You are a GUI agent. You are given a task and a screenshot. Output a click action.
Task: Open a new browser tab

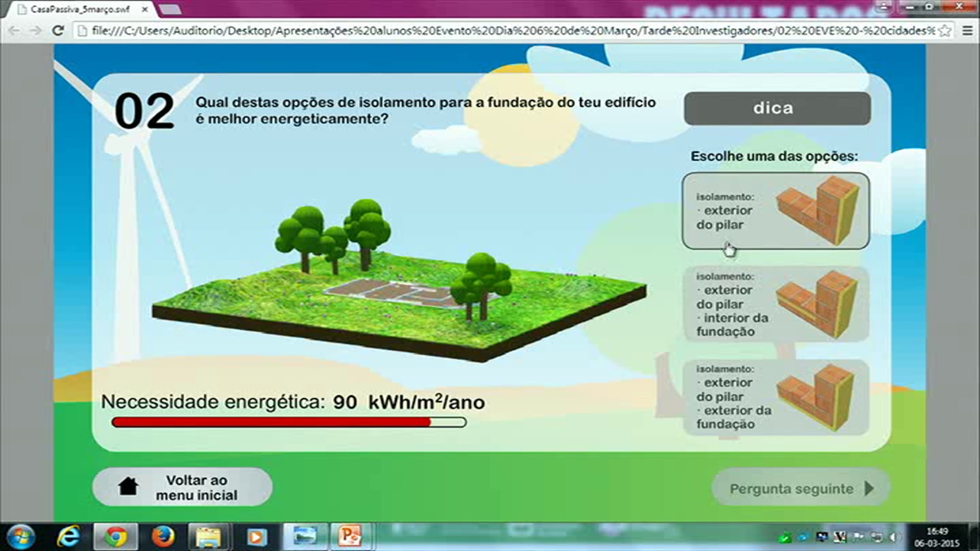(x=170, y=9)
